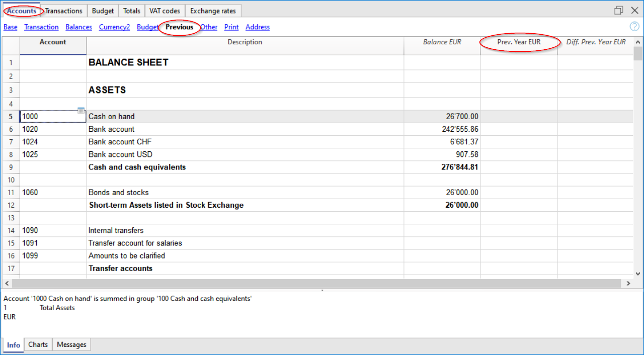Select the Charts tab at bottom
This screenshot has height=355, width=644.
tap(38, 344)
